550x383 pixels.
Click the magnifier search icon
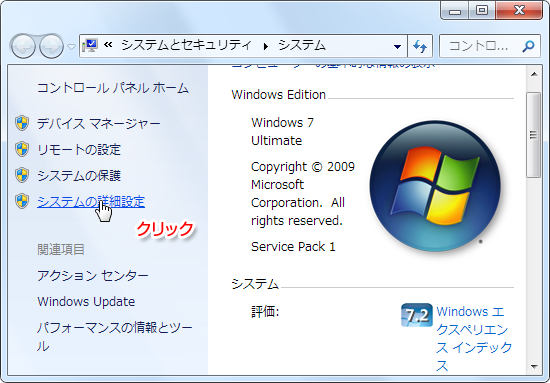point(528,46)
